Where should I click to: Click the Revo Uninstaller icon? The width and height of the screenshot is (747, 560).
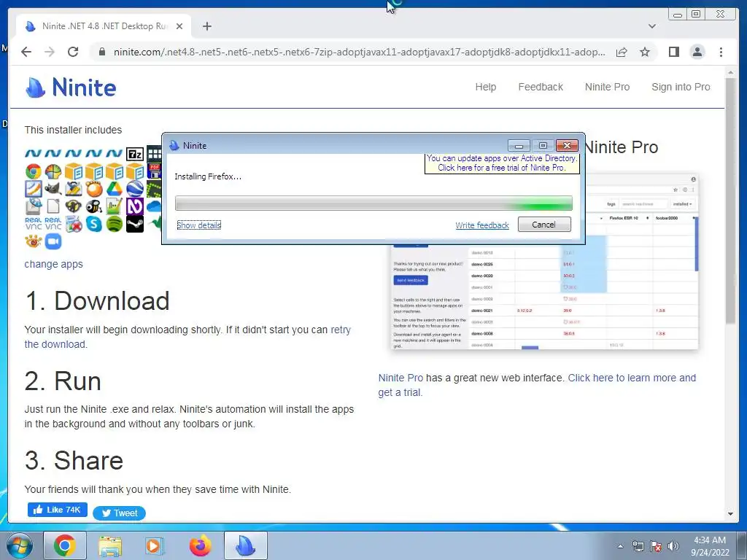[74, 224]
